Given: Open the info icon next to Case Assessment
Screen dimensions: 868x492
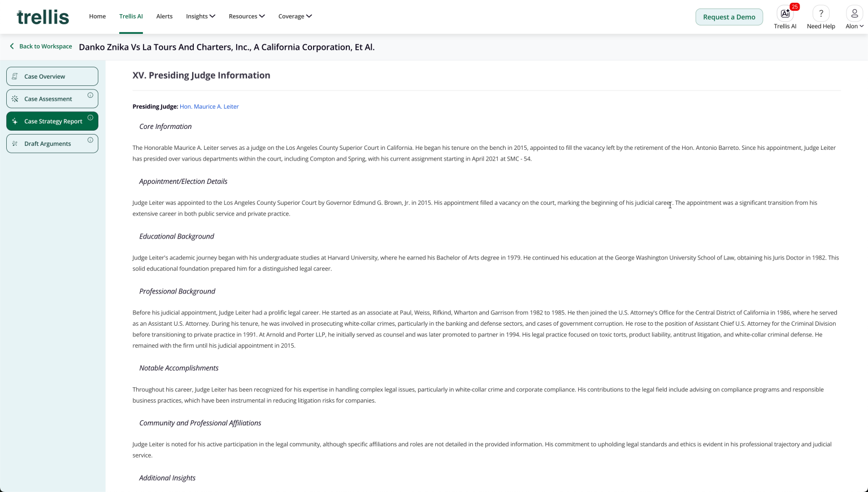Looking at the screenshot, I should [x=90, y=95].
